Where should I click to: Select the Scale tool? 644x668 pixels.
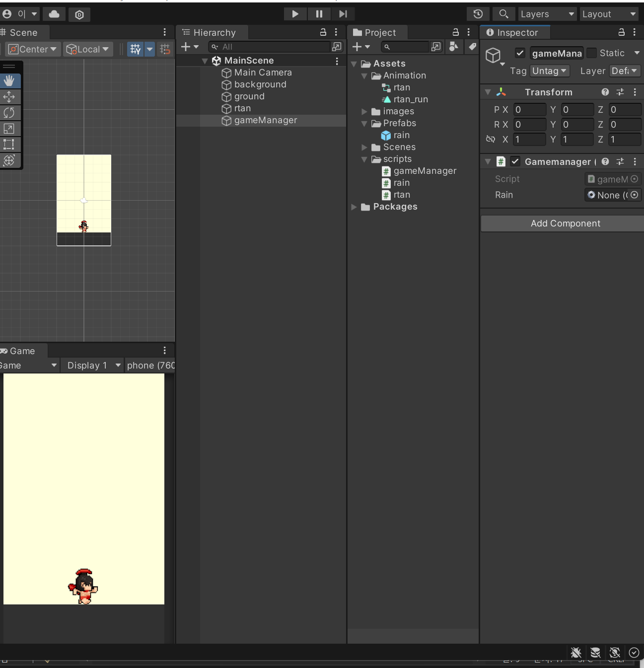[x=9, y=129]
